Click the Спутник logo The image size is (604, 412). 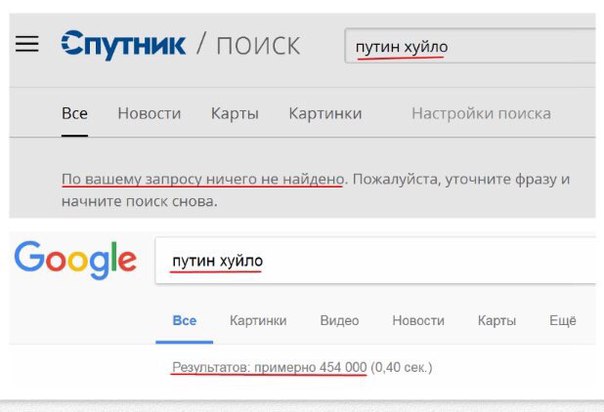tap(123, 45)
